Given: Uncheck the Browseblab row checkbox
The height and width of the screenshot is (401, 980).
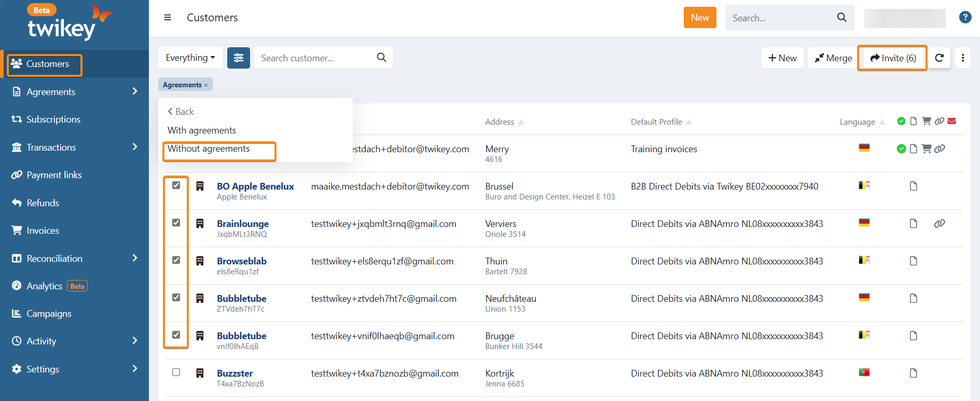Looking at the screenshot, I should pos(176,260).
